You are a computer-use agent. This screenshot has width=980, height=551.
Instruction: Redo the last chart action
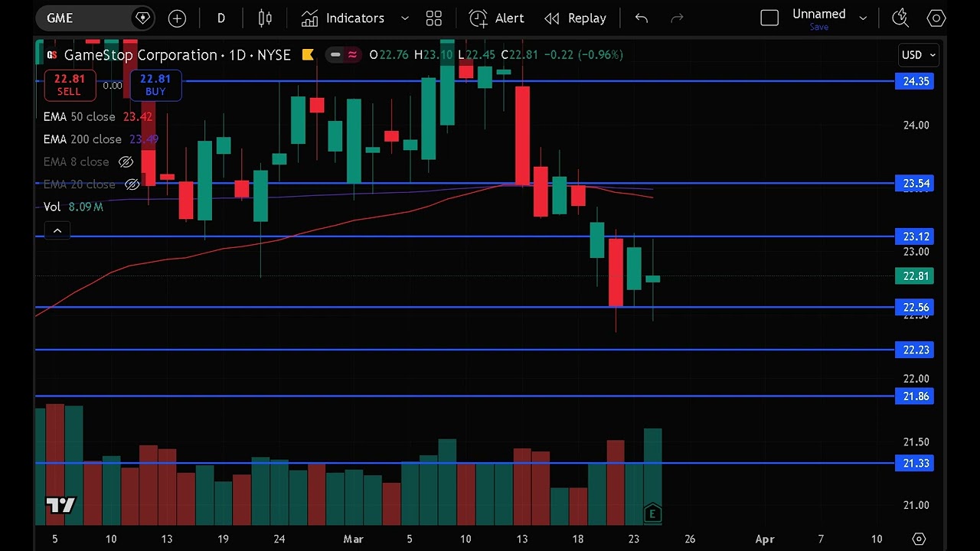(677, 18)
